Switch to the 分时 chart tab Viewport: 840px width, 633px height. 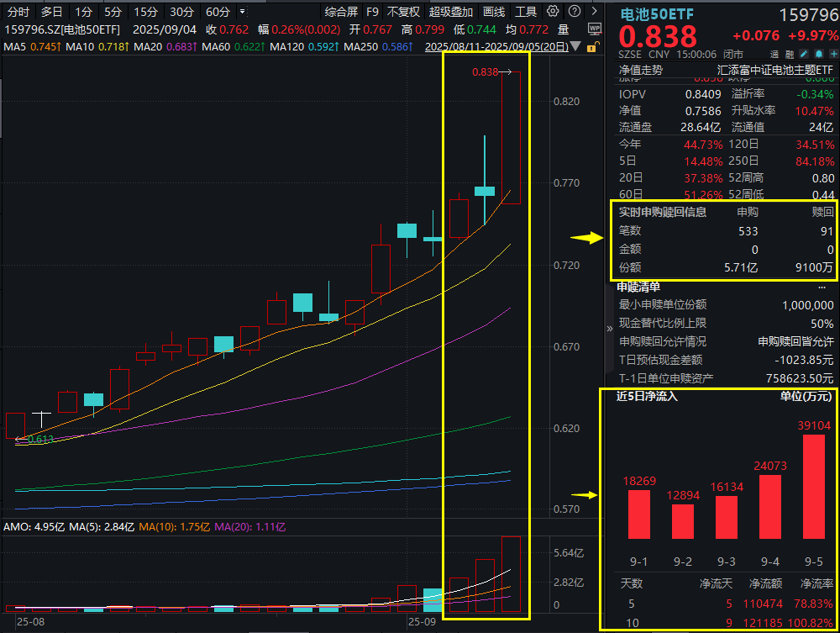[x=18, y=12]
